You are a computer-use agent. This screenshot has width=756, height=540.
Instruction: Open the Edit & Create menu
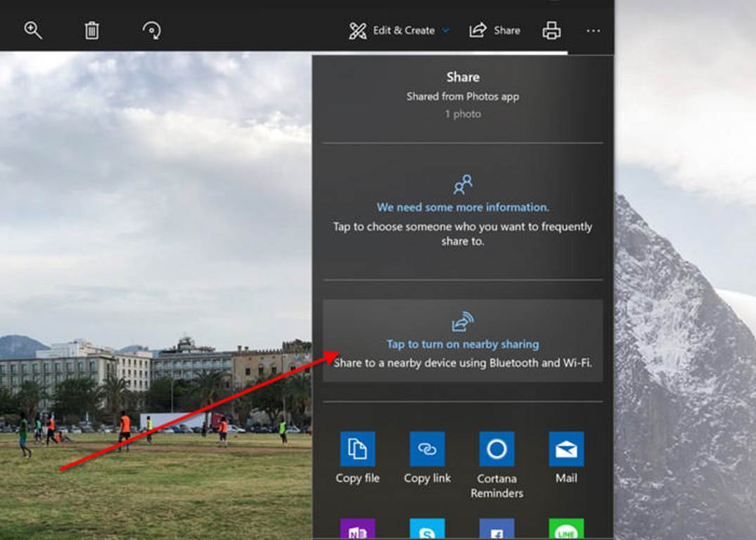pyautogui.click(x=392, y=30)
